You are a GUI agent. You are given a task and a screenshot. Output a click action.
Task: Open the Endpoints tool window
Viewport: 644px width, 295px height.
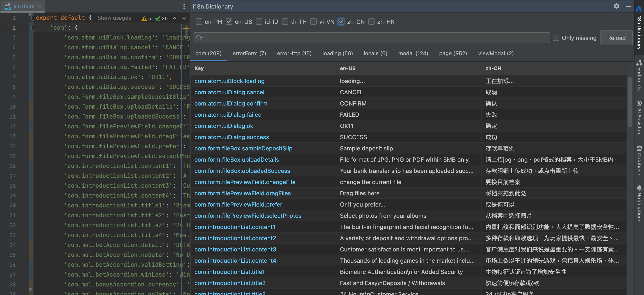click(x=639, y=75)
